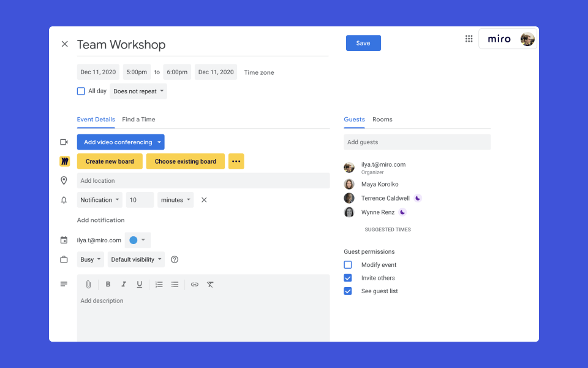Toggle underline formatting in description
The width and height of the screenshot is (588, 368).
tap(140, 284)
